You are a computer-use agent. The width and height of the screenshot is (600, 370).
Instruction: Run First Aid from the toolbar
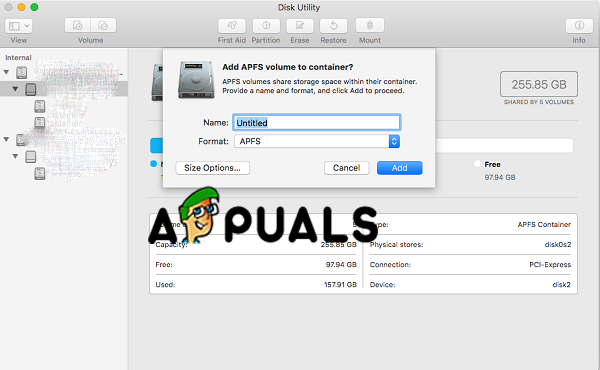point(232,26)
